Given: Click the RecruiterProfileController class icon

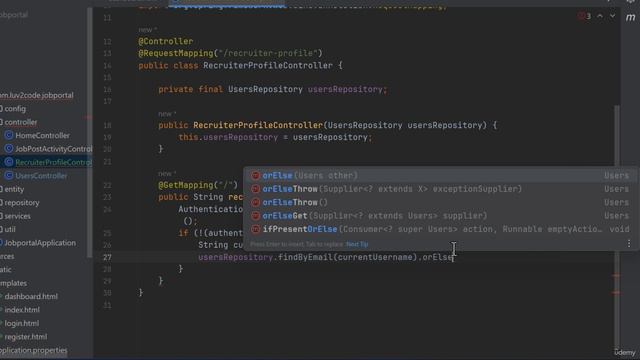Looking at the screenshot, I should [x=9, y=162].
